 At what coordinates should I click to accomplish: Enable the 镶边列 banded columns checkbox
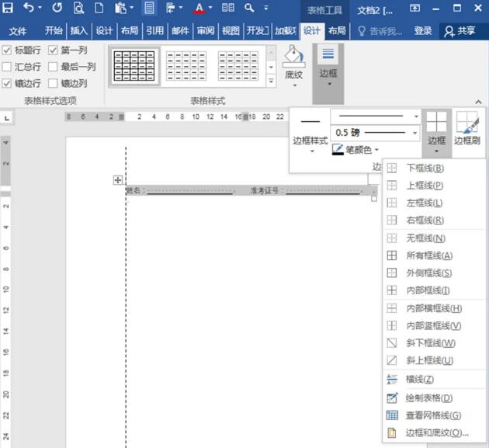[x=53, y=83]
